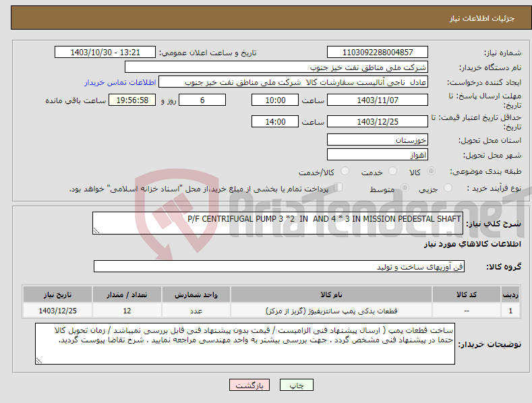
Task: Click the تعداد / مقدار column header
Action: [x=127, y=294]
